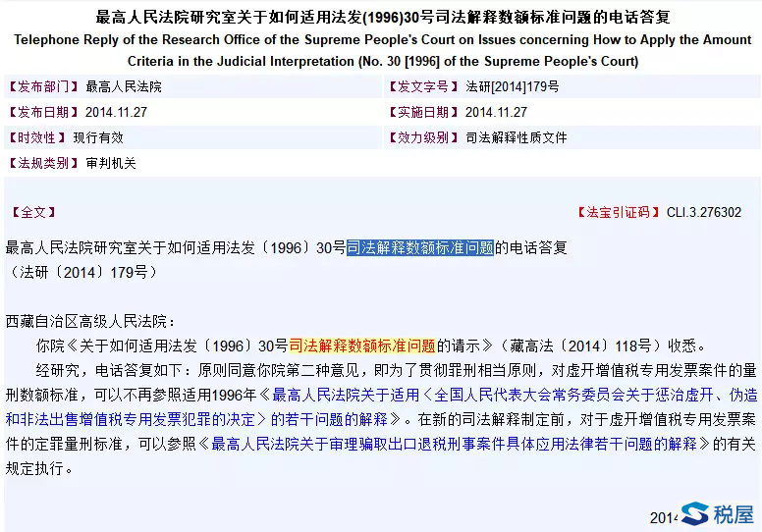762x532 pixels.
Task: Click the 西藏自治区高级人民法院 addressee line
Action: pos(91,321)
